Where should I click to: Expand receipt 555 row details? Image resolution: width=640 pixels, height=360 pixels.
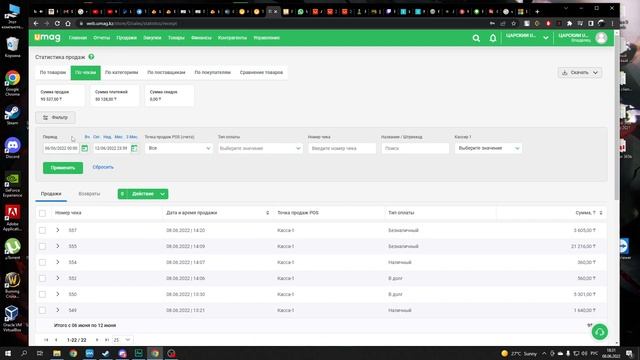click(58, 246)
